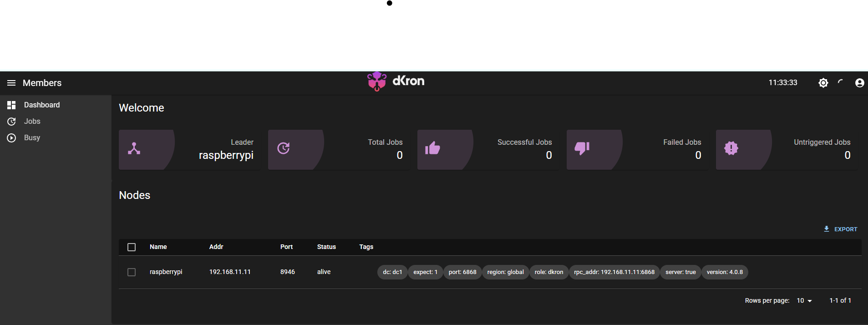Sort nodes by Name column header

[158, 247]
